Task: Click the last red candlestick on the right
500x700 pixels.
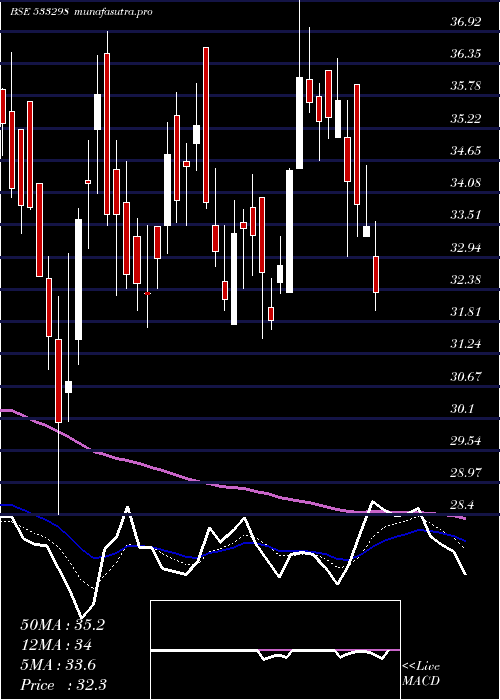Action: coord(376,275)
